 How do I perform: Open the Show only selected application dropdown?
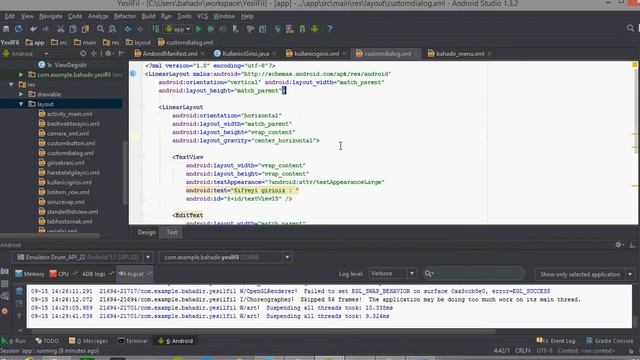(585, 274)
